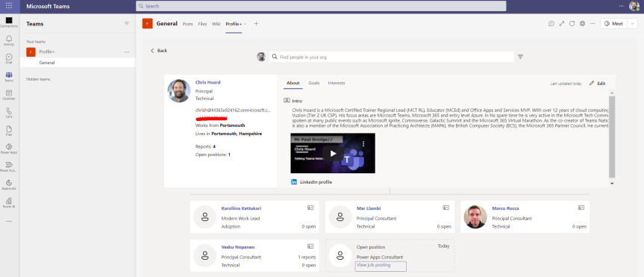Viewport: 644px width, 277px height.
Task: Click Chris Hoard's profile photo
Action: pyautogui.click(x=179, y=91)
